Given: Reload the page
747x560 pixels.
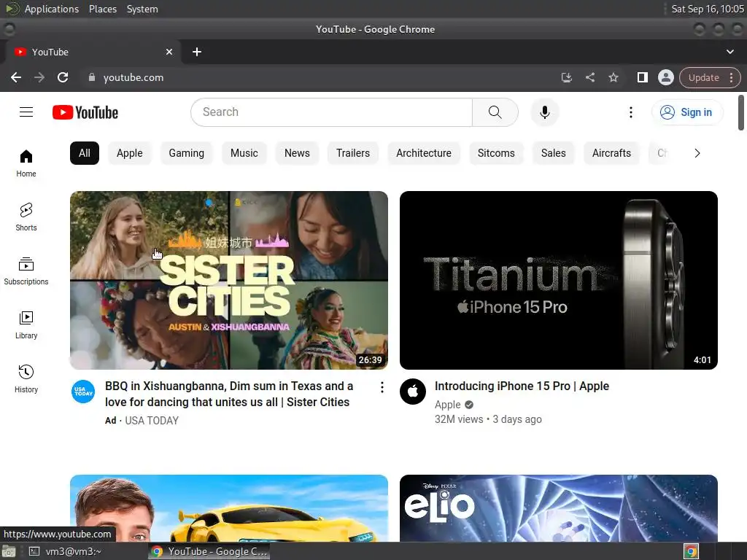Looking at the screenshot, I should click(x=63, y=77).
